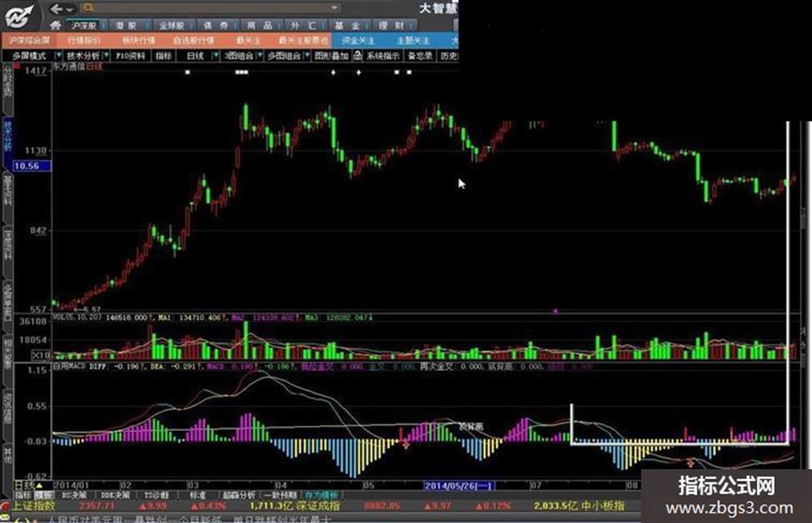Expand the 多图组合 dropdown arrow
This screenshot has width=812, height=523.
tap(307, 56)
